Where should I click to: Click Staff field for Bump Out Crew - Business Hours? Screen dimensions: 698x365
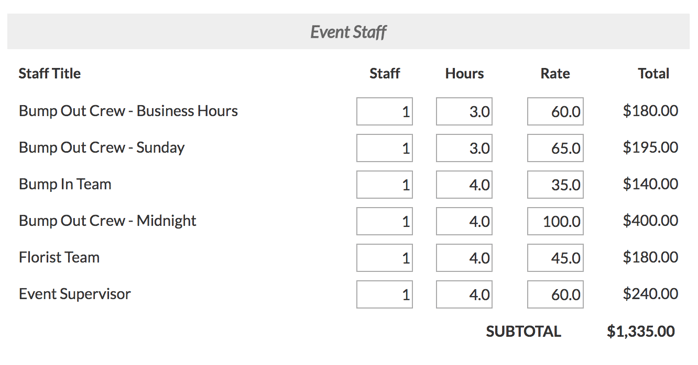point(385,111)
